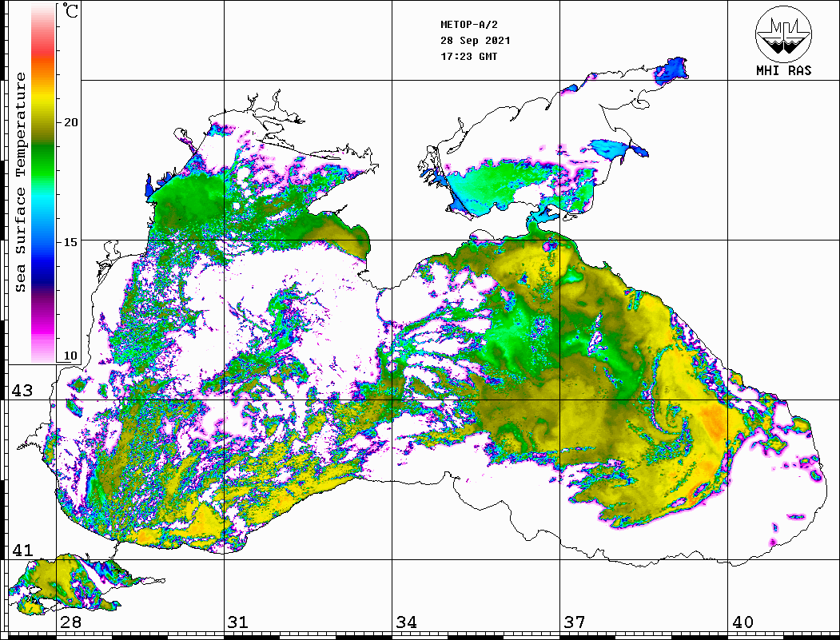Click the '°C' unit label
This screenshot has width=840, height=640.
[x=70, y=11]
